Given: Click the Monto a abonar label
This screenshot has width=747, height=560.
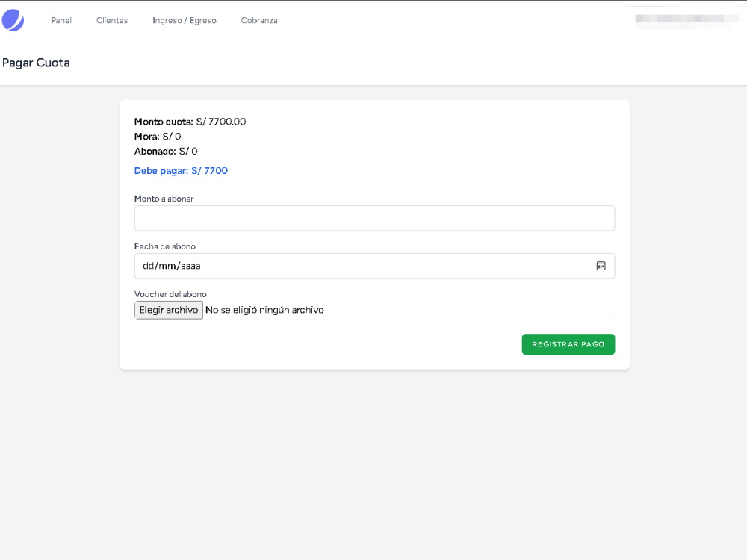Looking at the screenshot, I should point(164,199).
